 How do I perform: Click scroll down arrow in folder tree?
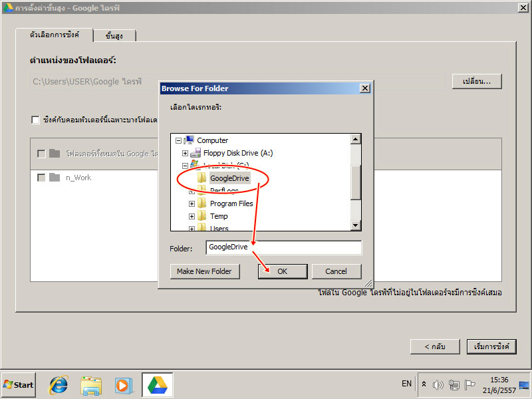(355, 225)
